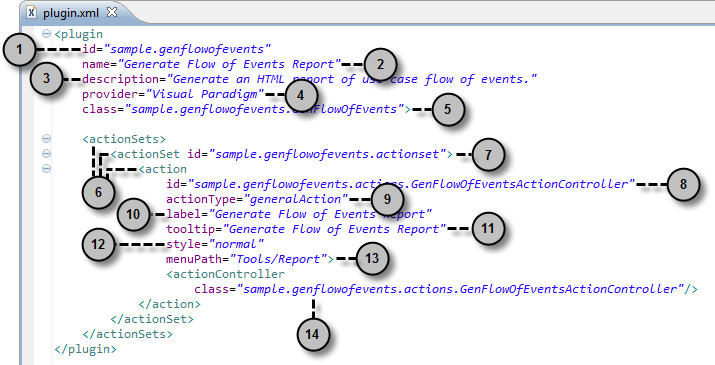Click the description attribute name

tap(120, 79)
